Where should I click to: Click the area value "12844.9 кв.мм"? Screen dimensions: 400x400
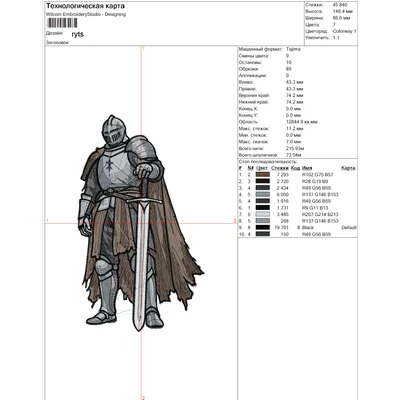coord(302,122)
